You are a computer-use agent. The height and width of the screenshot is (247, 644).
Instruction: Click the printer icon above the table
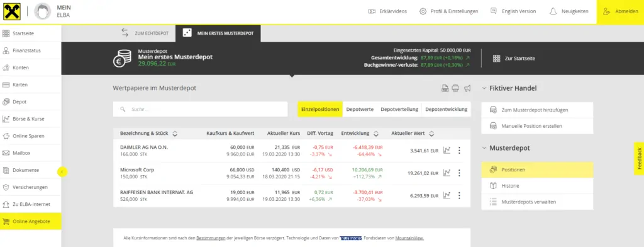455,88
